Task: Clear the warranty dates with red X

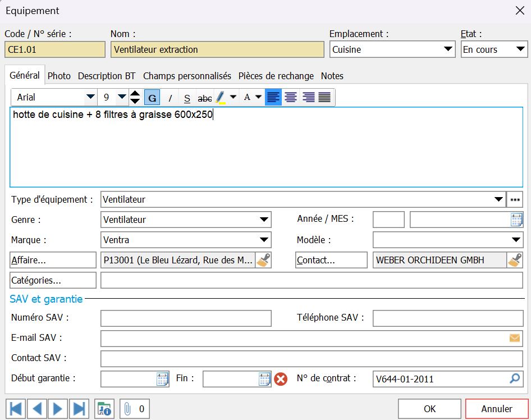Action: 281,379
